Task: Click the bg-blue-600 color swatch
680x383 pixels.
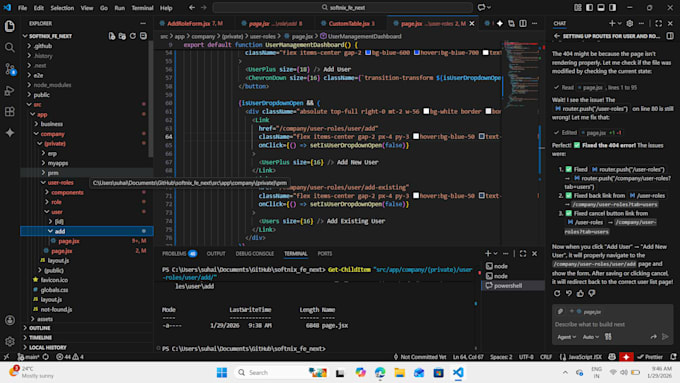Action: [x=368, y=52]
